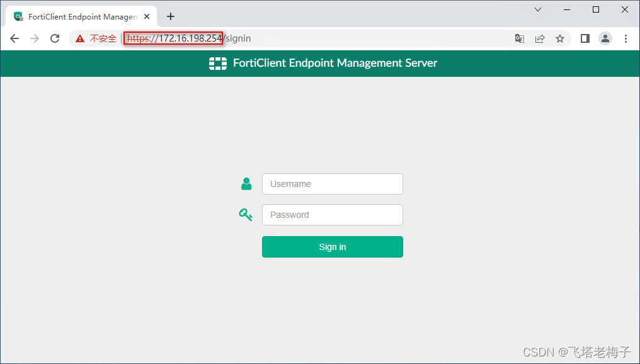
Task: Open a new tab with plus button
Action: coord(171,16)
